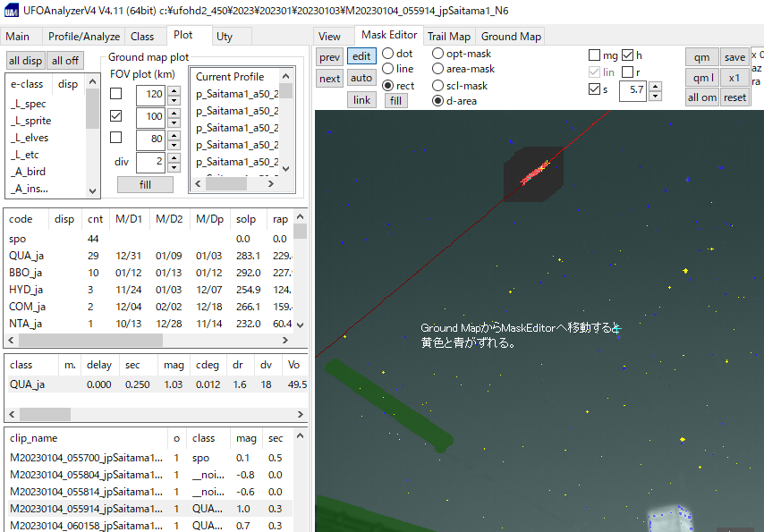
Task: Enable the mg checkbox
Action: (x=595, y=55)
